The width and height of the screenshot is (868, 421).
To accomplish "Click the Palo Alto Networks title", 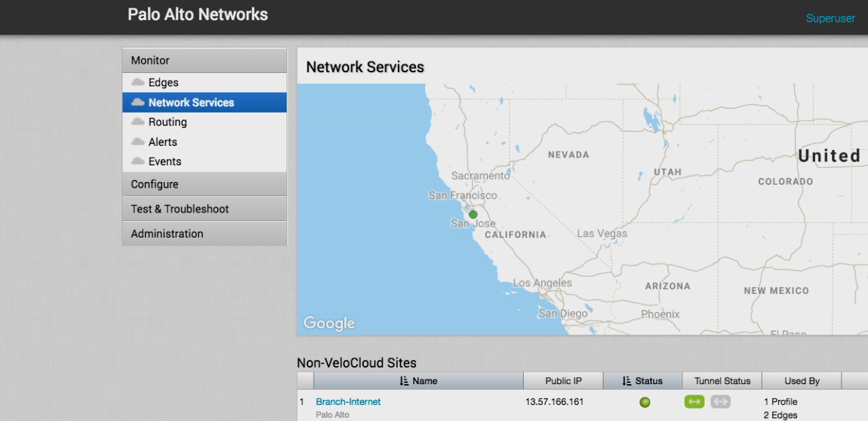I will 198,15.
